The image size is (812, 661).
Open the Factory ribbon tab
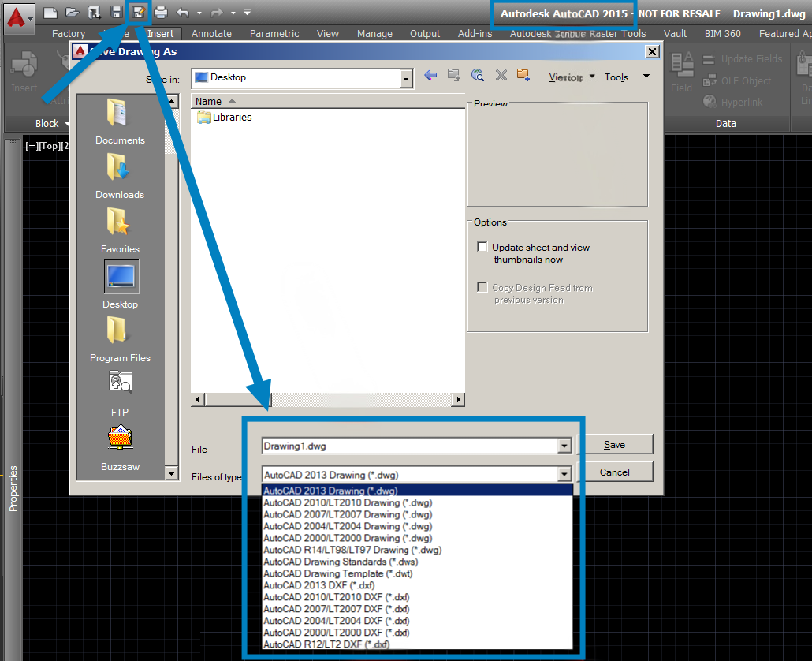(69, 34)
